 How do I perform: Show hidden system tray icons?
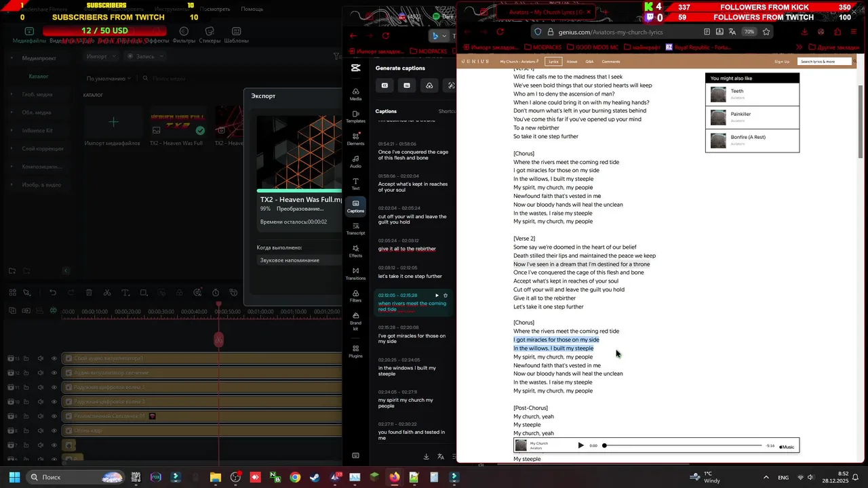[766, 477]
